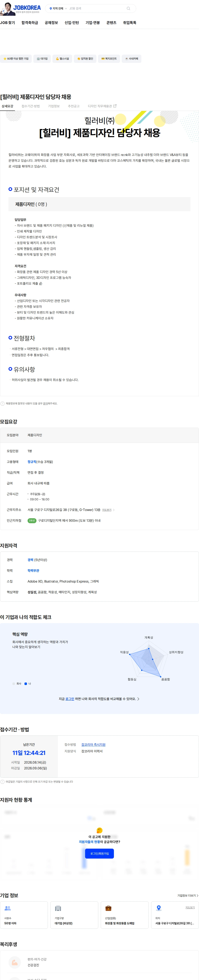This screenshot has width=199, height=980.
Task: Click the chevron after 비교해볼 수 있어요
Action: pos(138,699)
